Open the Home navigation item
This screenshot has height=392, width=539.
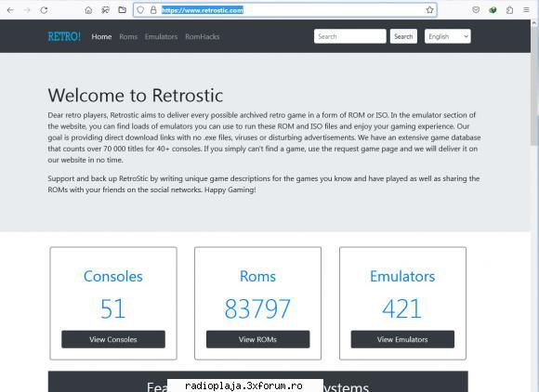point(101,36)
